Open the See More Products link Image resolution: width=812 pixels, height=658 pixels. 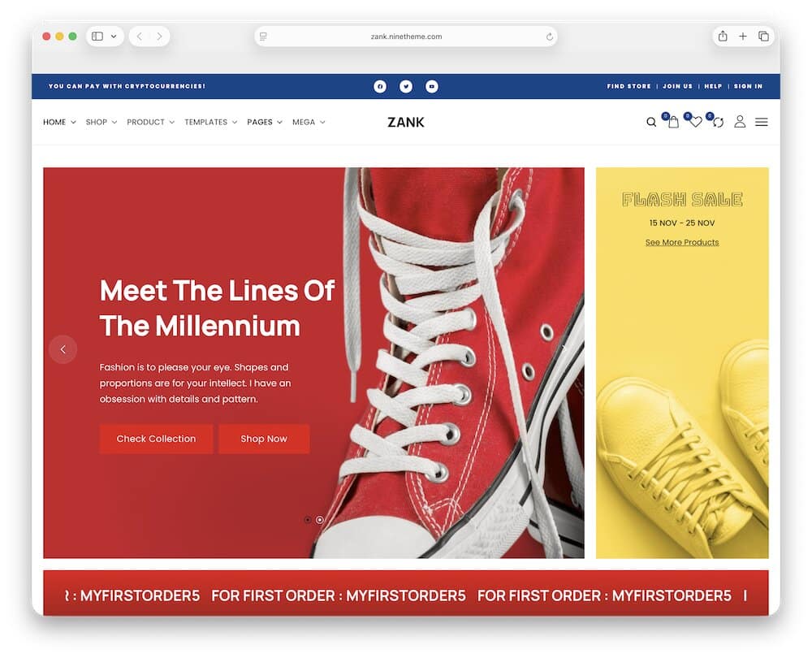pyautogui.click(x=682, y=242)
